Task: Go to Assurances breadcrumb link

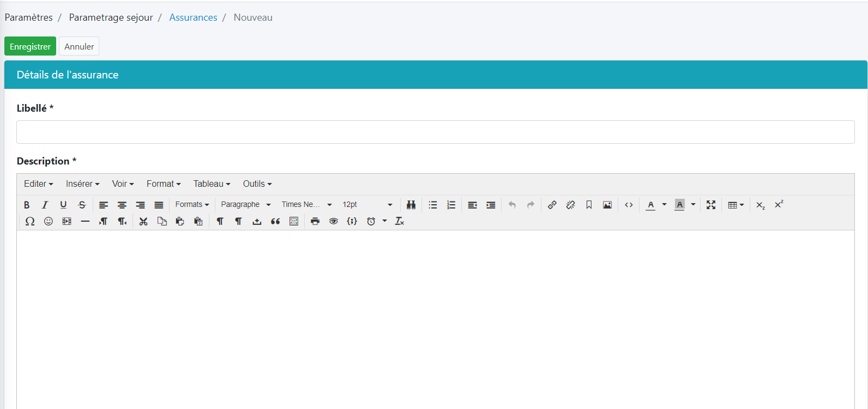Action: coord(193,17)
